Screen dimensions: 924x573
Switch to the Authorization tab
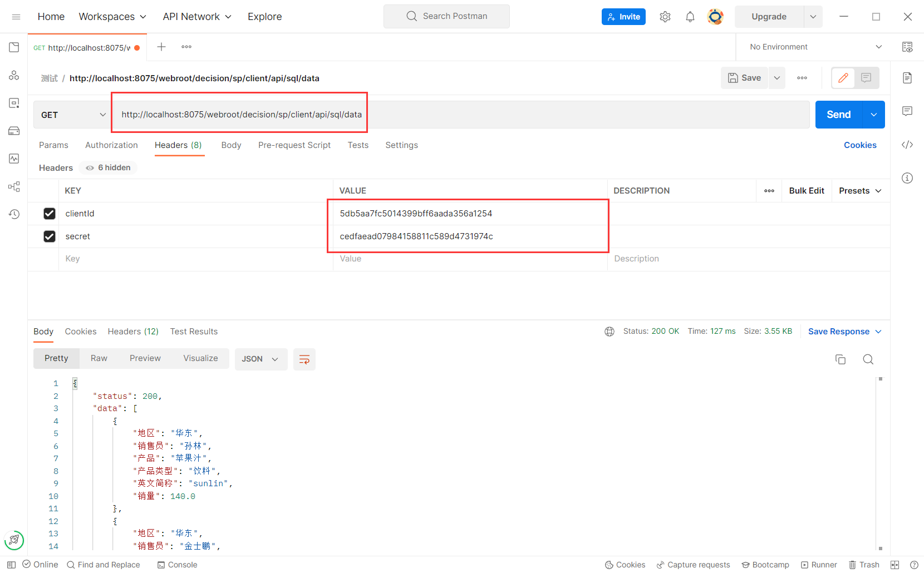(x=111, y=145)
